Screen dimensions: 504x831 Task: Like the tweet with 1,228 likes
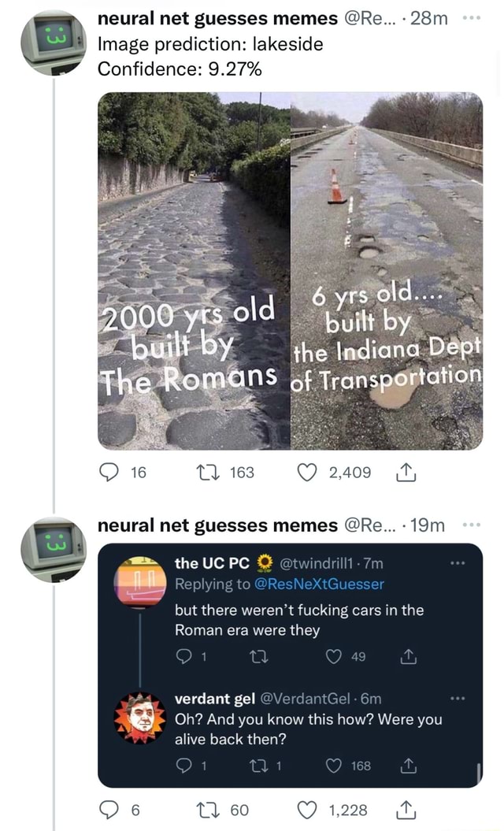click(x=307, y=810)
